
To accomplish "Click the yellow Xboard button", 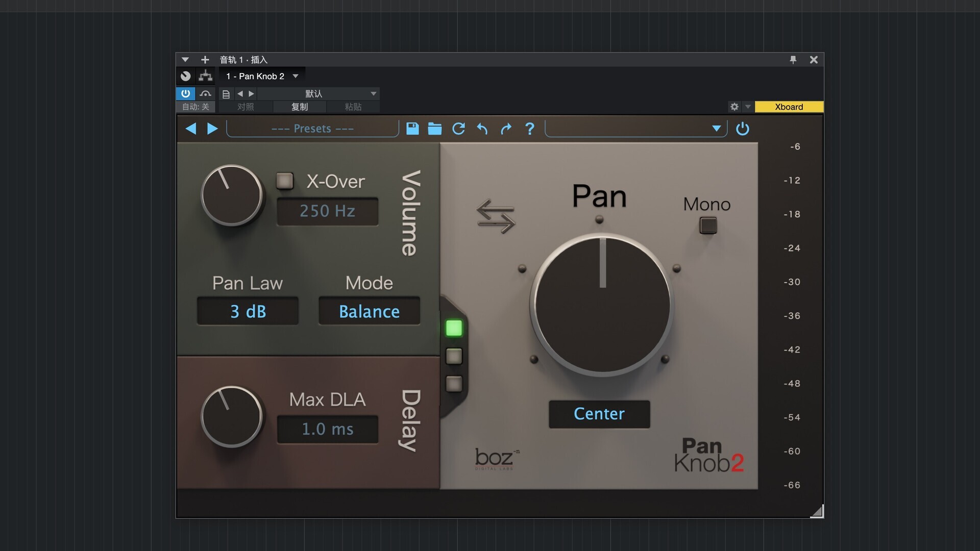I will (789, 107).
